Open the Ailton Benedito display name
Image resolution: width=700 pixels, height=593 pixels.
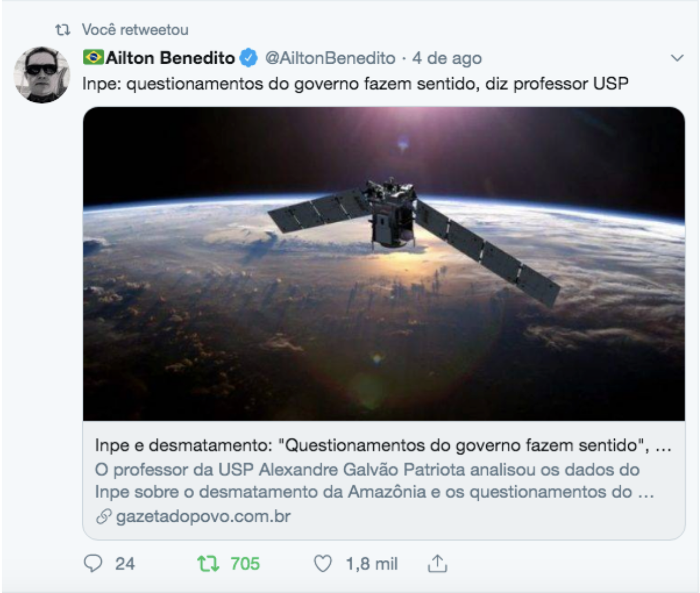(170, 58)
